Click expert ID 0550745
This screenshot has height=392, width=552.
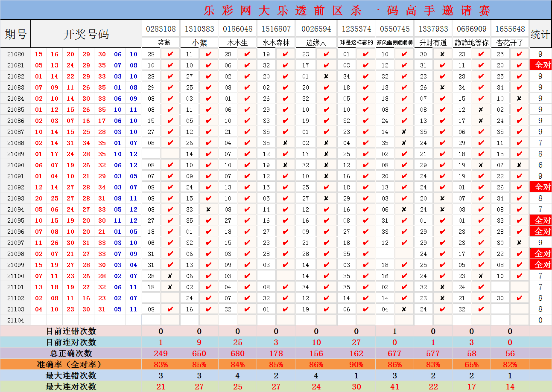(x=394, y=29)
